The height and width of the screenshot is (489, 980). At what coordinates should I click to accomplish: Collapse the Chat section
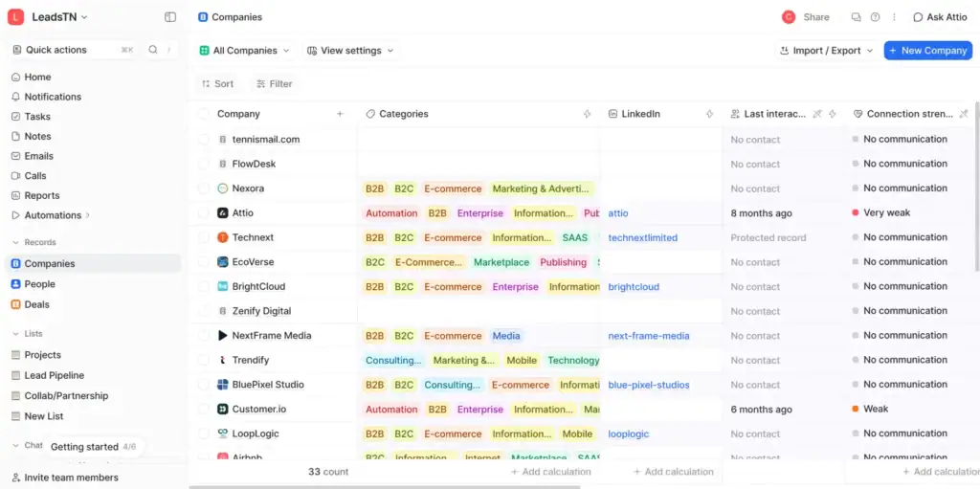pos(15,445)
